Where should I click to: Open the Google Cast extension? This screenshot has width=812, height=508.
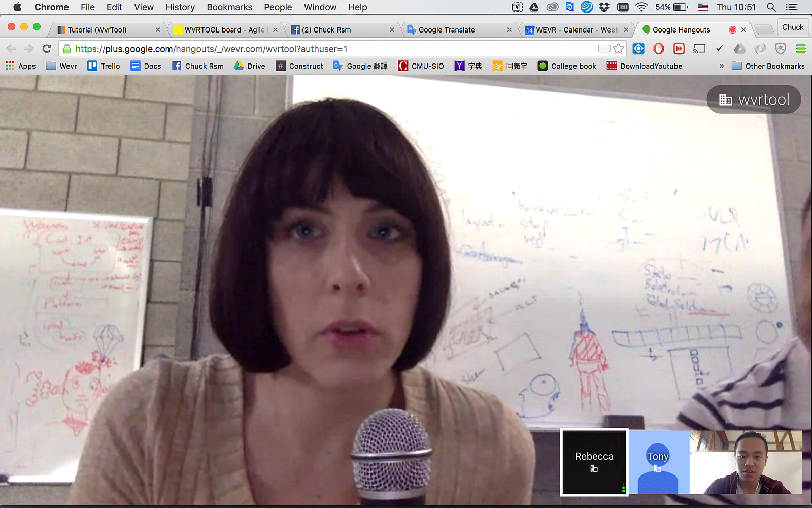[x=699, y=49]
